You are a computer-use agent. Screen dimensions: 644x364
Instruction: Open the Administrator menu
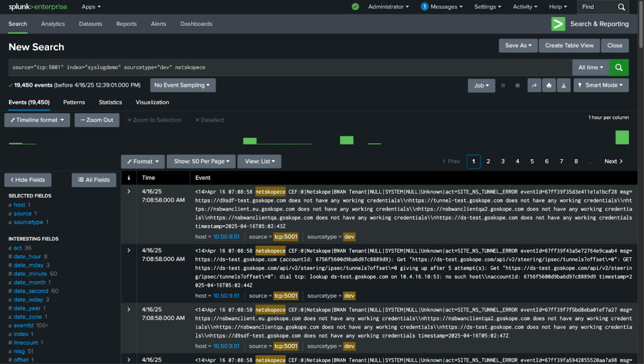point(389,7)
